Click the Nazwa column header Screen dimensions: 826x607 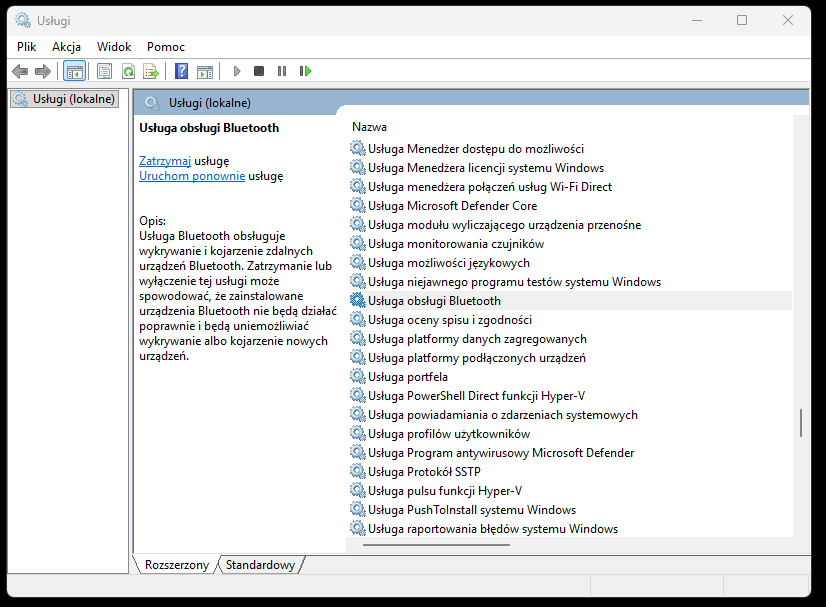(x=370, y=127)
